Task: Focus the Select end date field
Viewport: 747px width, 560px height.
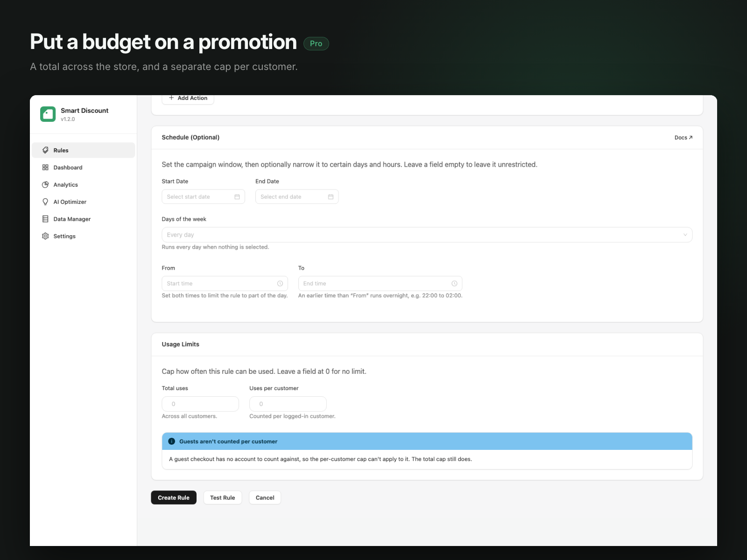Action: [x=297, y=197]
